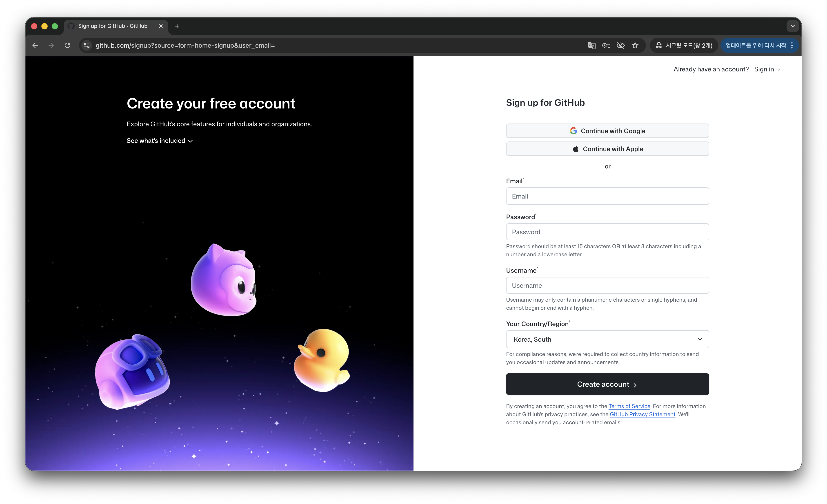Select the Sign up for GitHub tab
The image size is (827, 504).
click(112, 26)
